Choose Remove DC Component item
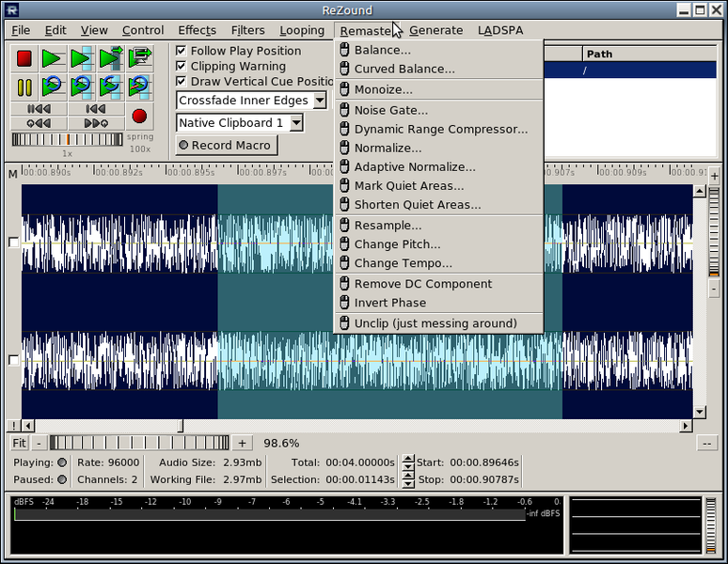This screenshot has height=564, width=728. click(438, 284)
